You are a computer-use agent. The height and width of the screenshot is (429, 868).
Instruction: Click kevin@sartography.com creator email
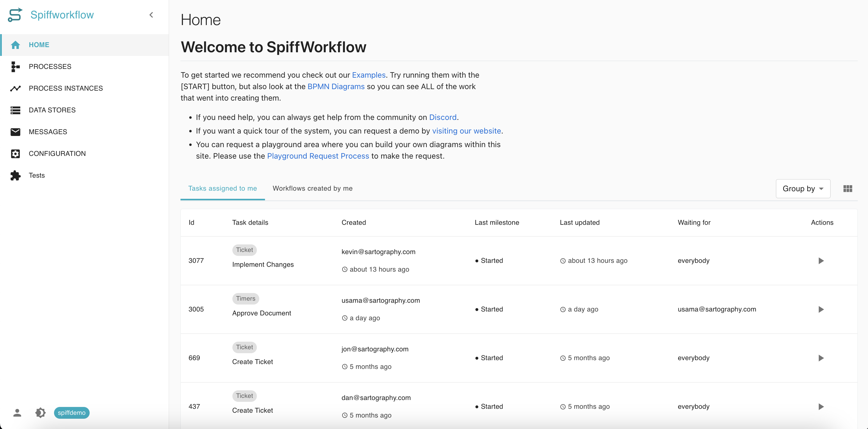coord(378,252)
